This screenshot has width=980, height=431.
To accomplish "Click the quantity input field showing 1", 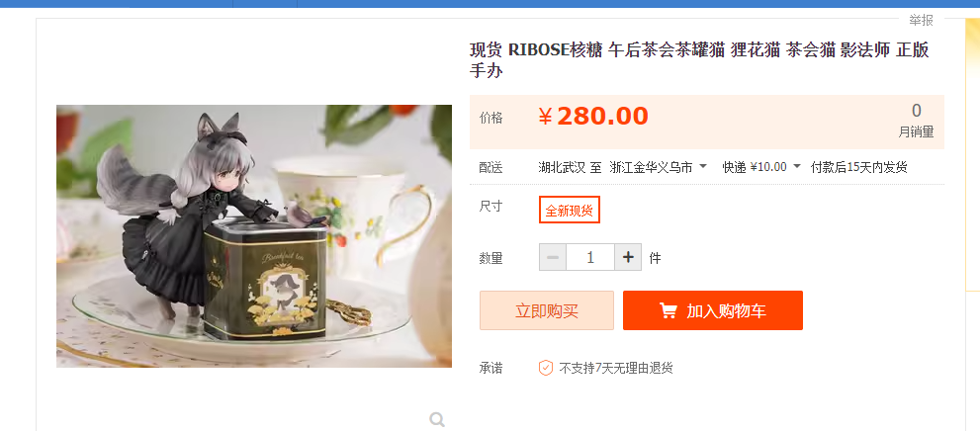I will (x=590, y=257).
